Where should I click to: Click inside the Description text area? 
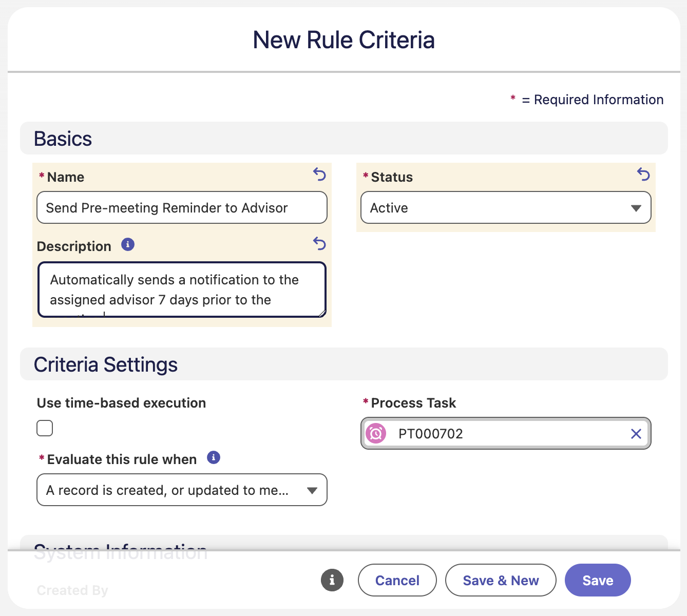point(182,290)
